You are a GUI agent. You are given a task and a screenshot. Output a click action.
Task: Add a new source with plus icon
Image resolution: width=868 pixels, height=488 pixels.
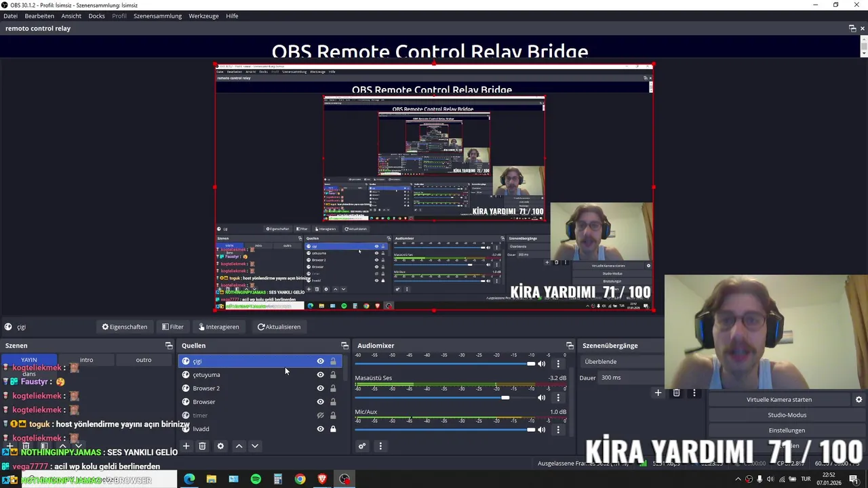(186, 446)
